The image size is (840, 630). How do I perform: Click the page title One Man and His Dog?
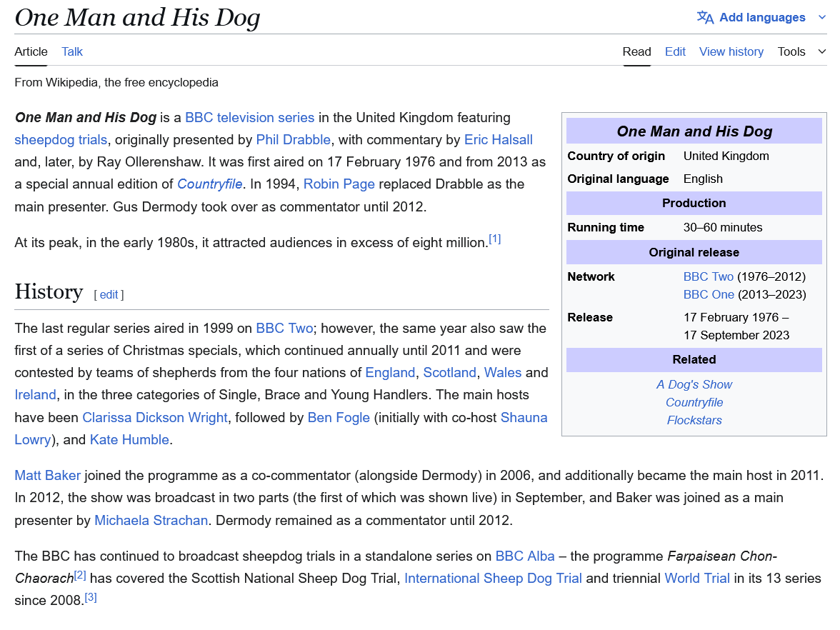click(x=138, y=18)
